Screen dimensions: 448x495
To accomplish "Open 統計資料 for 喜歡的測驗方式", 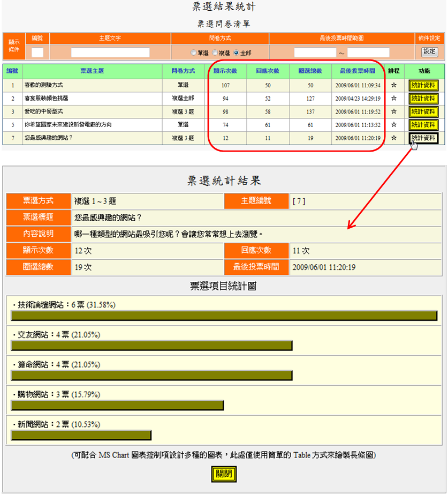I will tap(423, 85).
